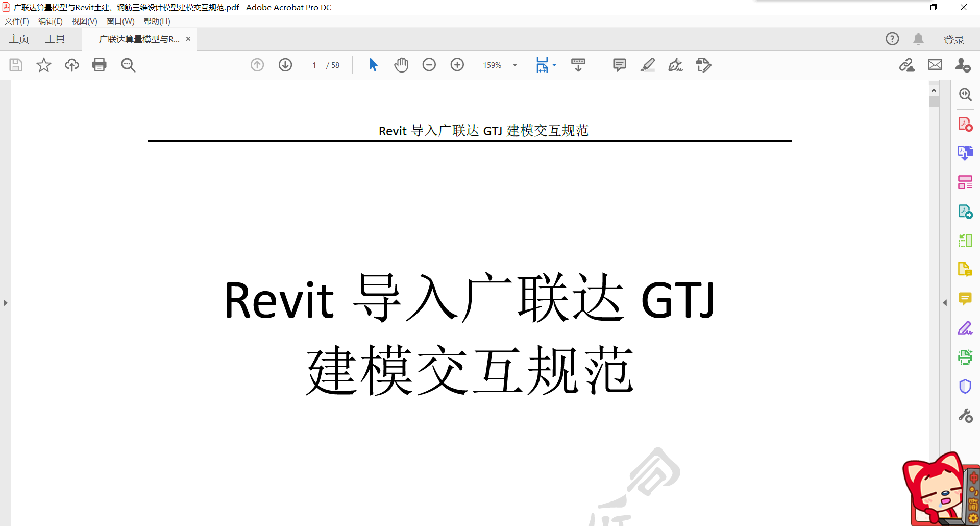Screen dimensions: 980x526
Task: Click the scrollbar up arrow
Action: [934, 90]
